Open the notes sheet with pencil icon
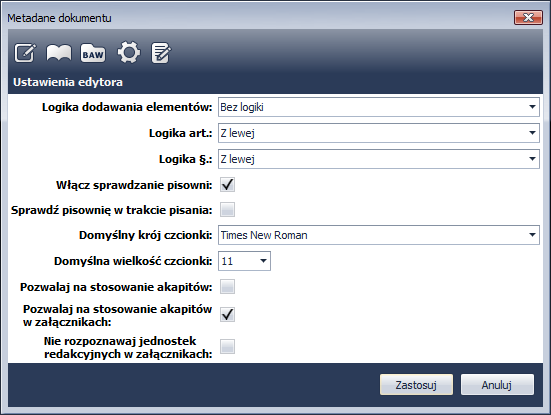The width and height of the screenshot is (551, 415). (x=161, y=53)
